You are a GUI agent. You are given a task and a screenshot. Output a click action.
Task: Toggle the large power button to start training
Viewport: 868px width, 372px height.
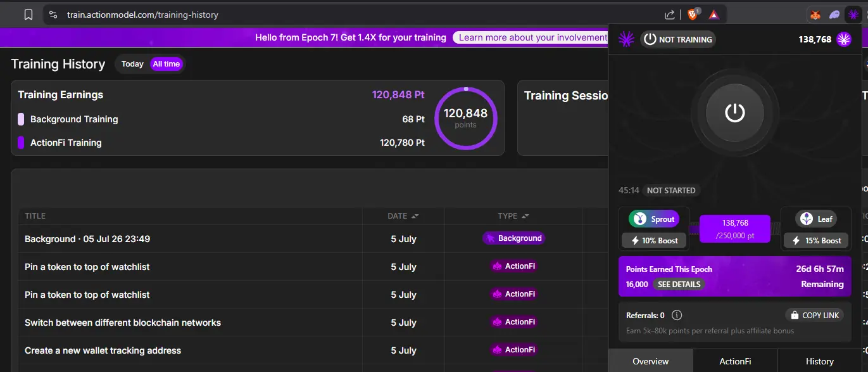point(734,113)
